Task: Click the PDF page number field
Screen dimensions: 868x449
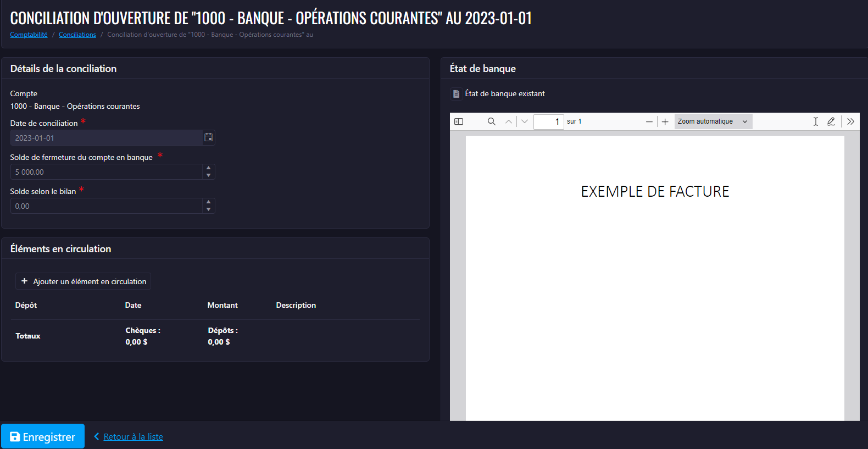Action: coord(549,121)
